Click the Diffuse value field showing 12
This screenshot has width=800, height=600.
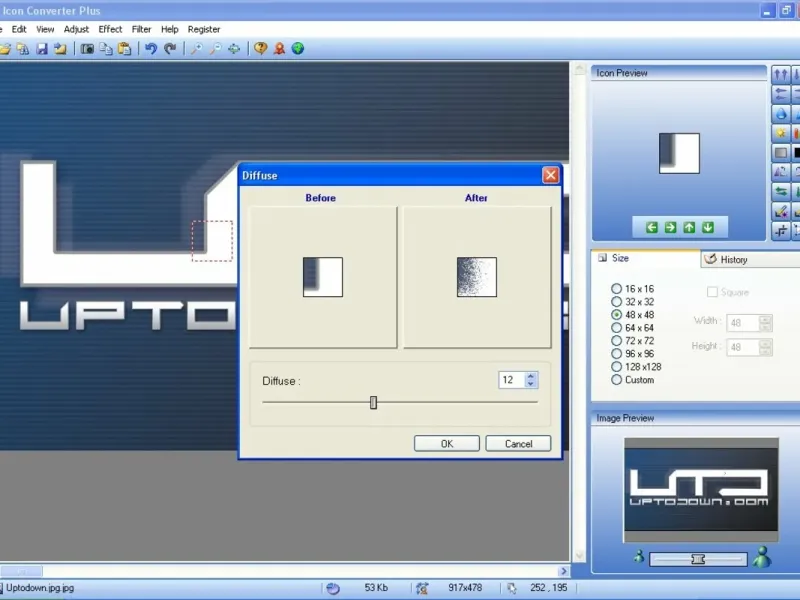point(512,380)
